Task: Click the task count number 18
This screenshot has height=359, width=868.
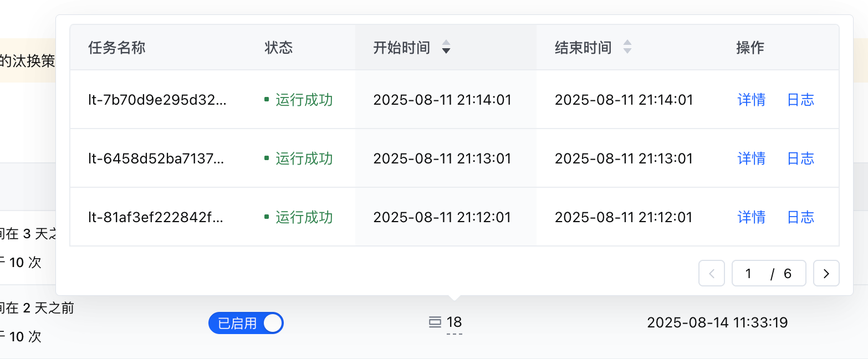Action: [x=454, y=322]
